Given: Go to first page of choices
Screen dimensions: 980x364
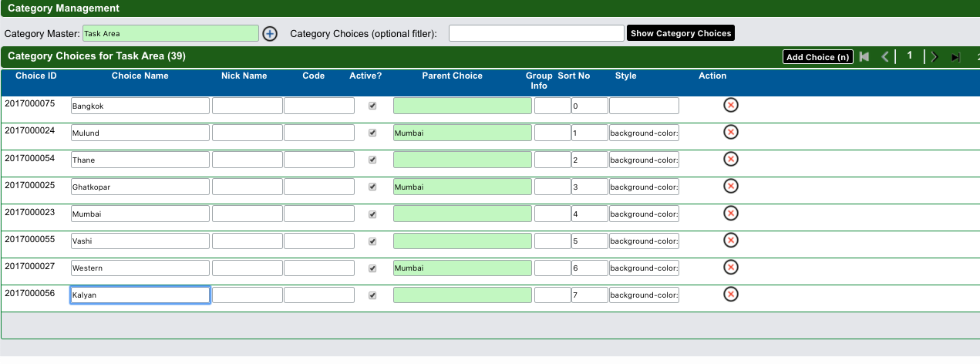Looking at the screenshot, I should click(x=864, y=56).
